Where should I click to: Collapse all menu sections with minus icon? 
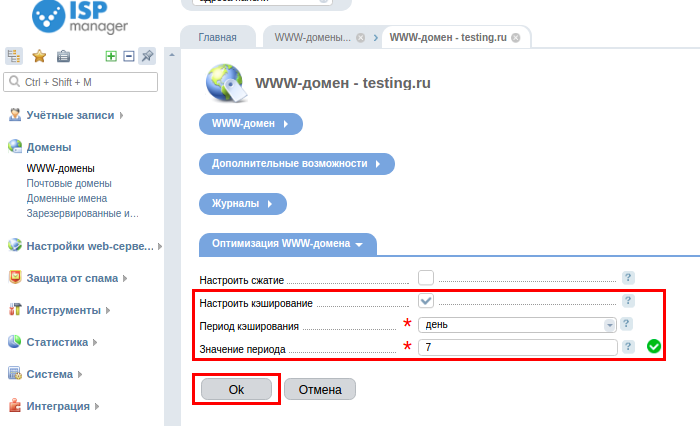point(129,56)
